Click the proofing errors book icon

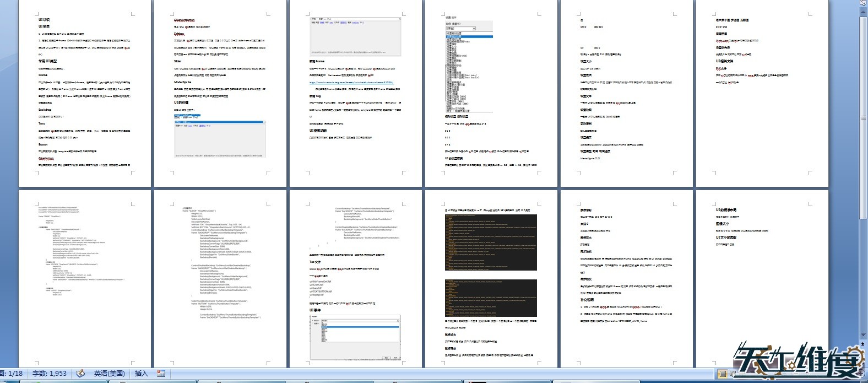coord(80,374)
